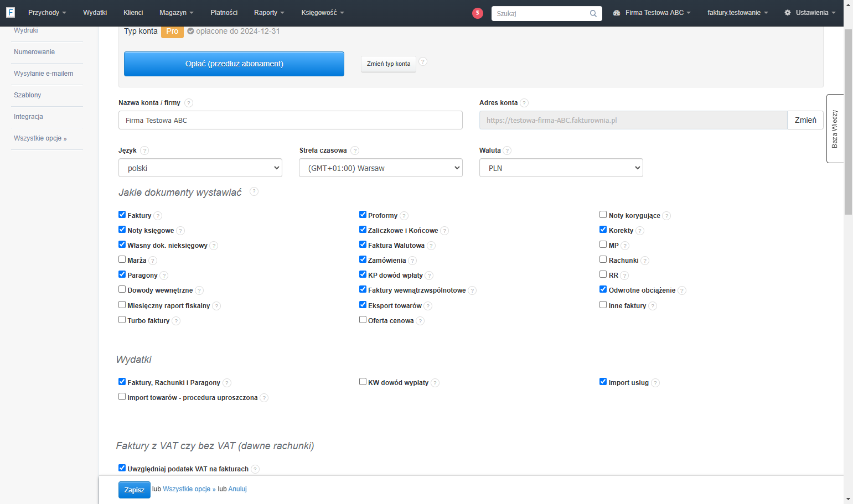
Task: Click the Zmień typ konta button
Action: (x=389, y=64)
